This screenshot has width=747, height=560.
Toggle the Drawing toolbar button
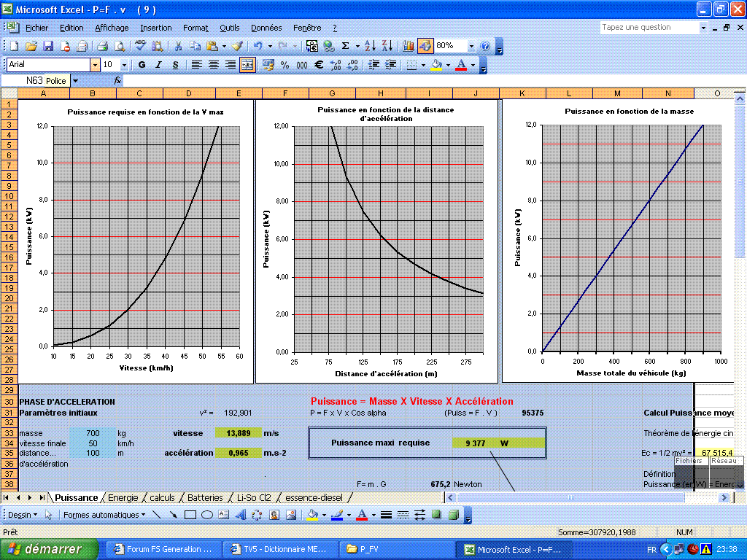425,46
